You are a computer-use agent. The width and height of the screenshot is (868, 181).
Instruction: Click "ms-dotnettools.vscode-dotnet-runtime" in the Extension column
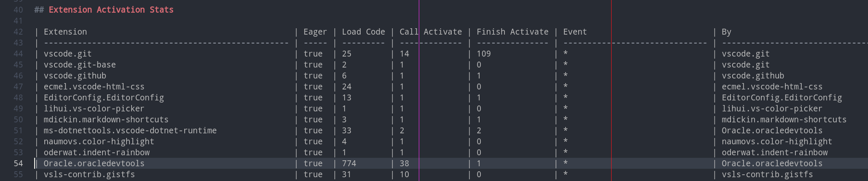point(130,130)
